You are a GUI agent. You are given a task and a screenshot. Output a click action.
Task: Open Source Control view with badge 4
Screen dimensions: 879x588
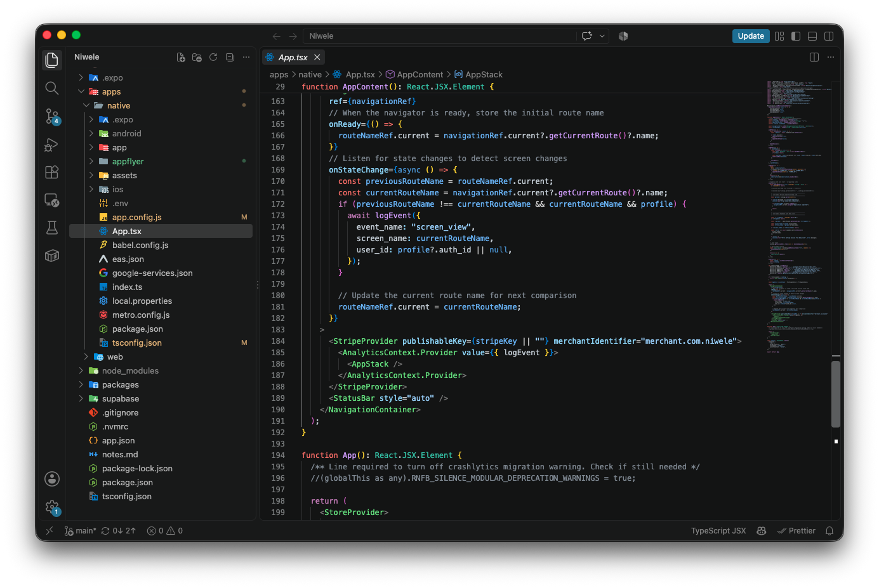[52, 116]
